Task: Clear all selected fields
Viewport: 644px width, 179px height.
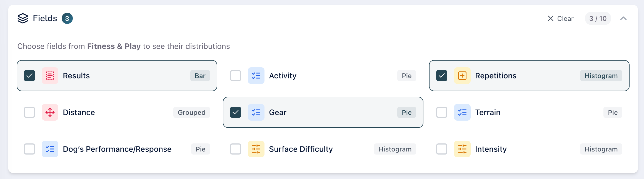Action: [561, 18]
